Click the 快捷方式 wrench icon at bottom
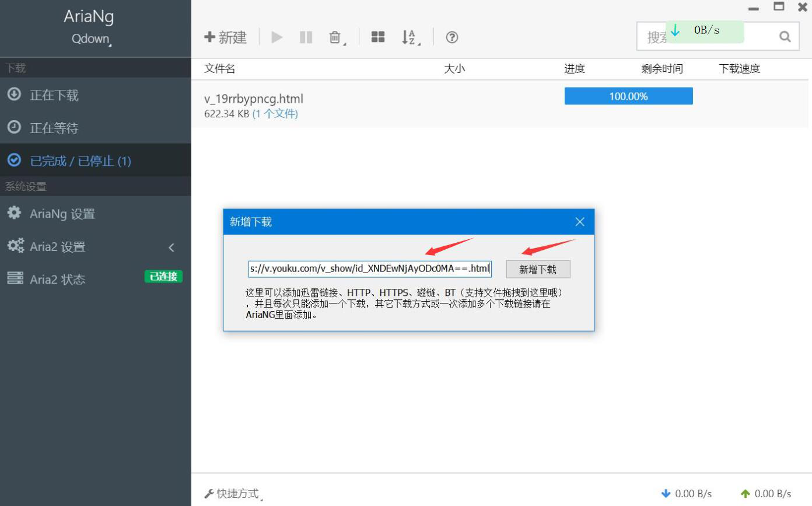 point(209,493)
